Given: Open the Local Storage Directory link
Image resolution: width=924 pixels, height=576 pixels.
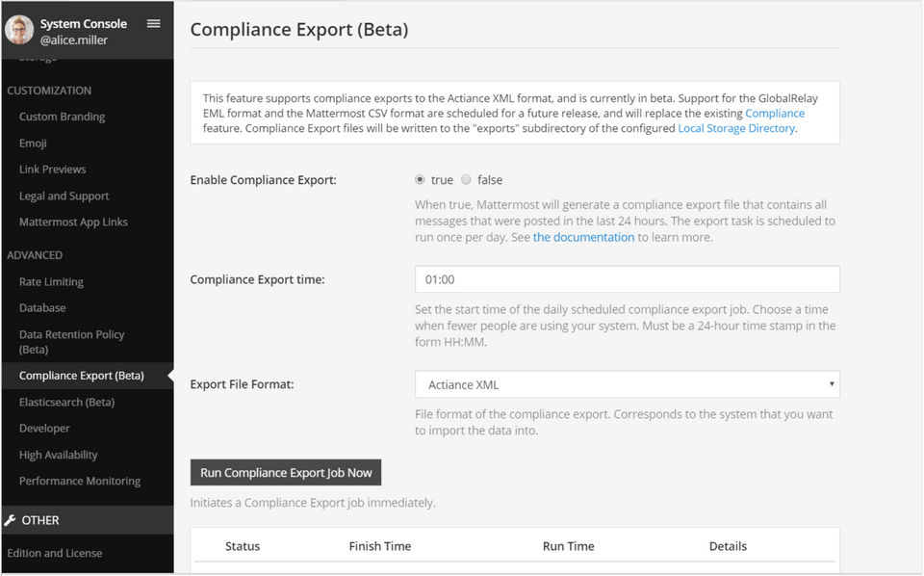Looking at the screenshot, I should click(x=736, y=128).
